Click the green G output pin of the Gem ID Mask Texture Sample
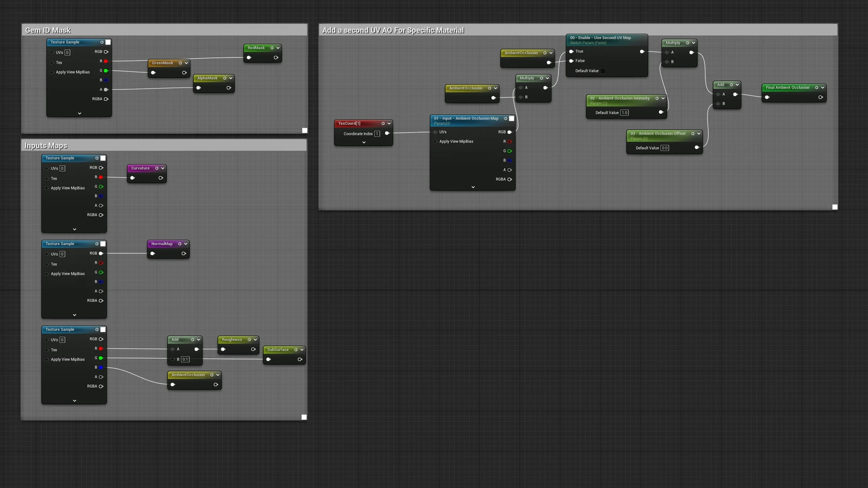 tap(106, 71)
